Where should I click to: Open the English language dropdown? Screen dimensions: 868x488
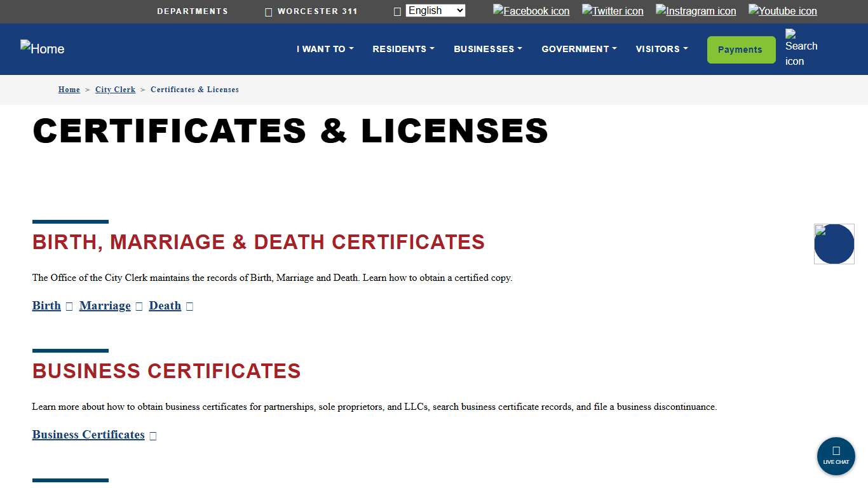435,10
